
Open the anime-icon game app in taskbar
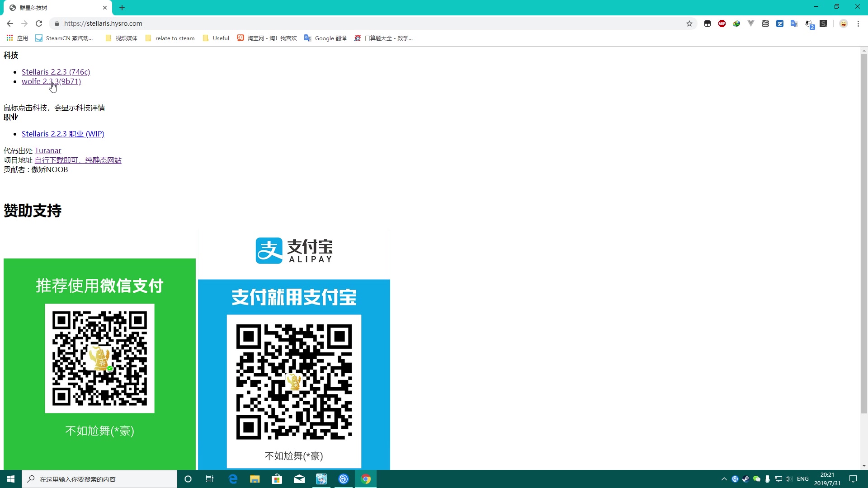[321, 479]
